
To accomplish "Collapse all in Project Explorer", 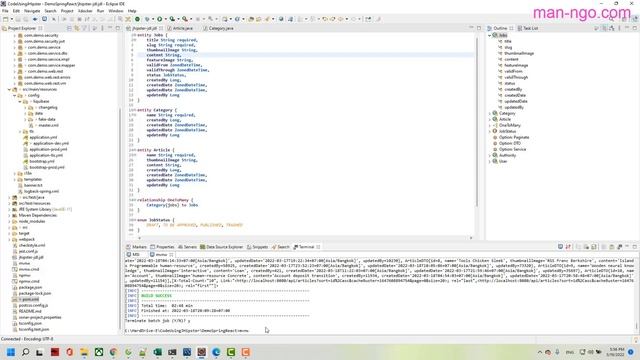I will [x=69, y=28].
